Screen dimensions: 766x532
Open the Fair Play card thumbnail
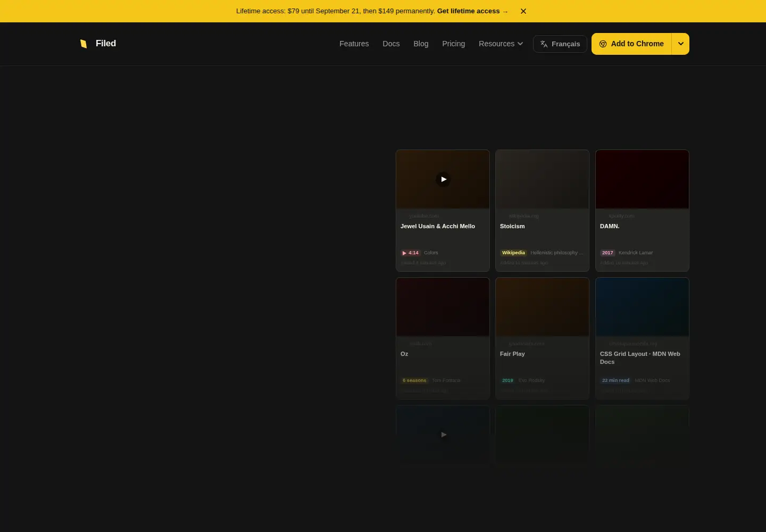(x=542, y=307)
